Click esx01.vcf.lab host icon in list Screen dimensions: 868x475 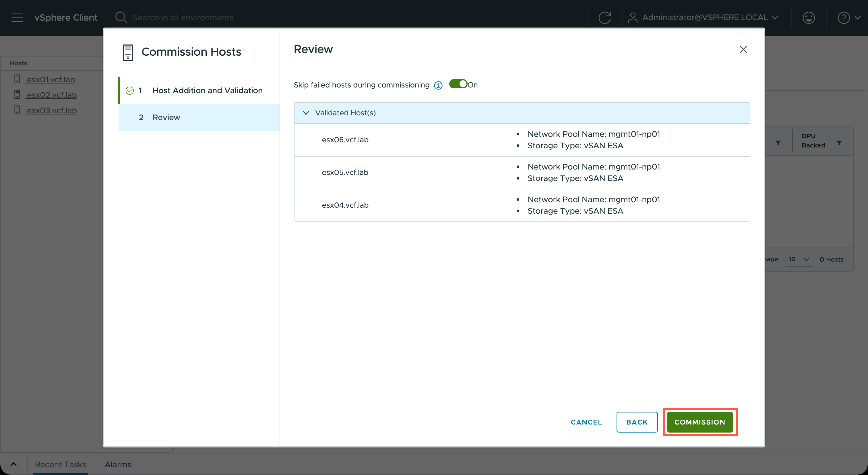(x=17, y=79)
